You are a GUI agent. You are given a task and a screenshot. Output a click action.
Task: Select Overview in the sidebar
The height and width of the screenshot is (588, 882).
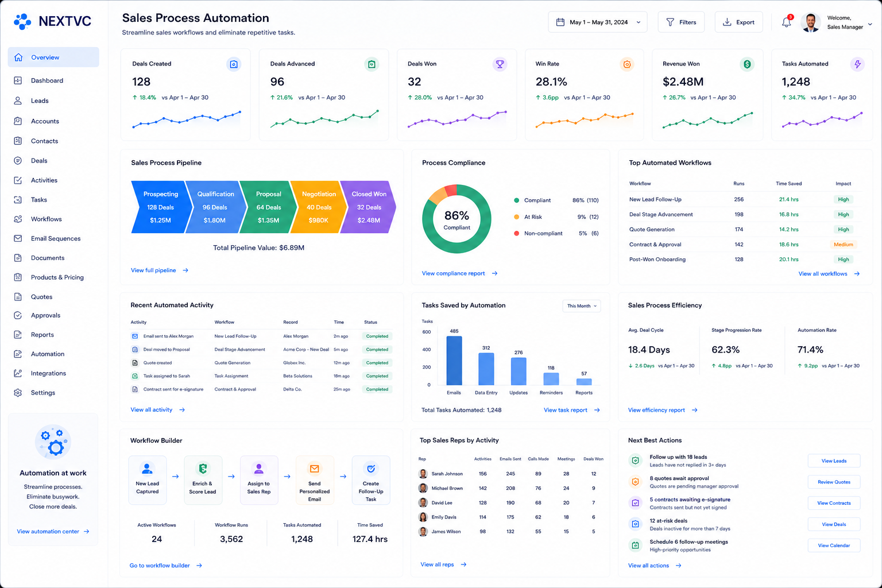[x=53, y=57]
